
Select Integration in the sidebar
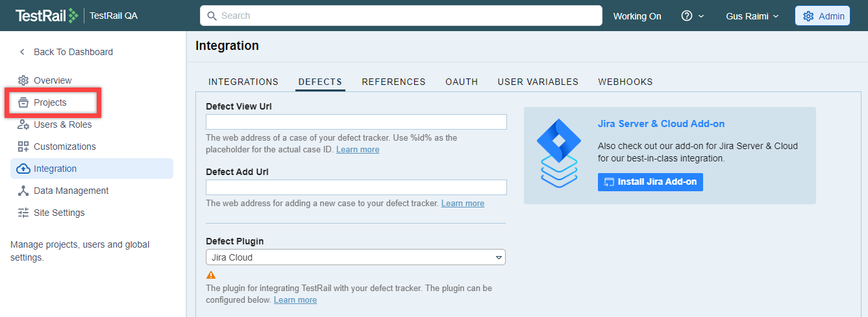pyautogui.click(x=92, y=169)
